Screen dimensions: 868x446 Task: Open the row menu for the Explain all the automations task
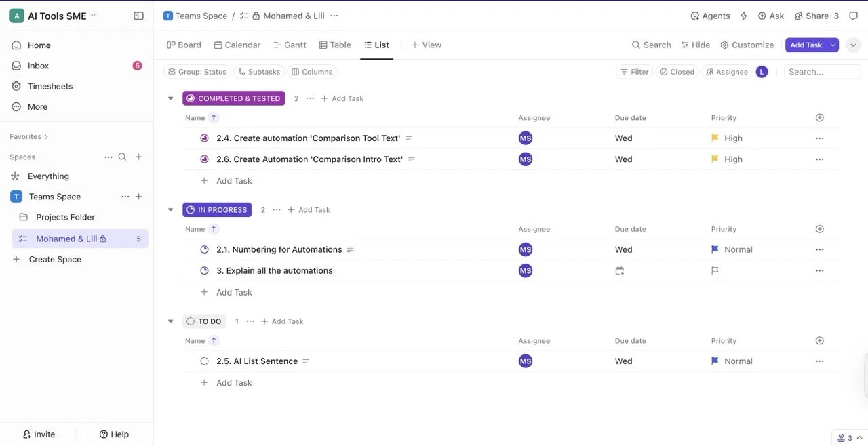820,270
